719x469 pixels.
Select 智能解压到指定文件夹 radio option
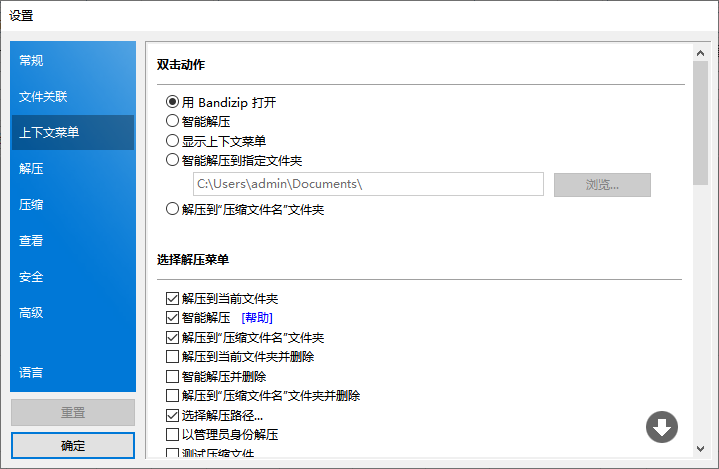[x=173, y=159]
